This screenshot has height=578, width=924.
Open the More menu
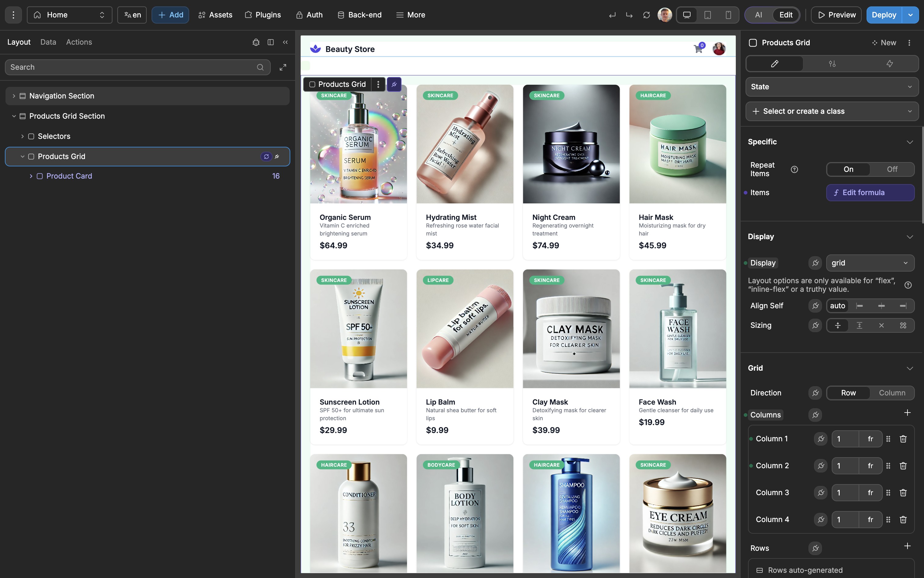410,15
